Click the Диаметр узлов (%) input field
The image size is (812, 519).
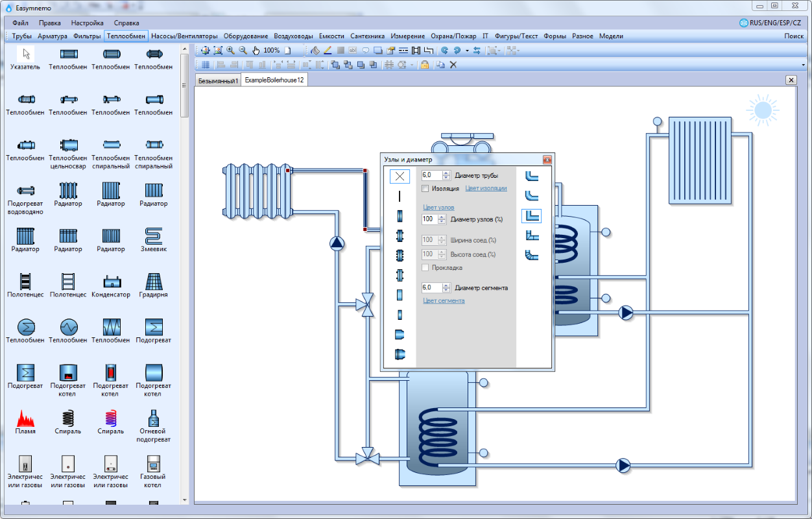click(431, 219)
